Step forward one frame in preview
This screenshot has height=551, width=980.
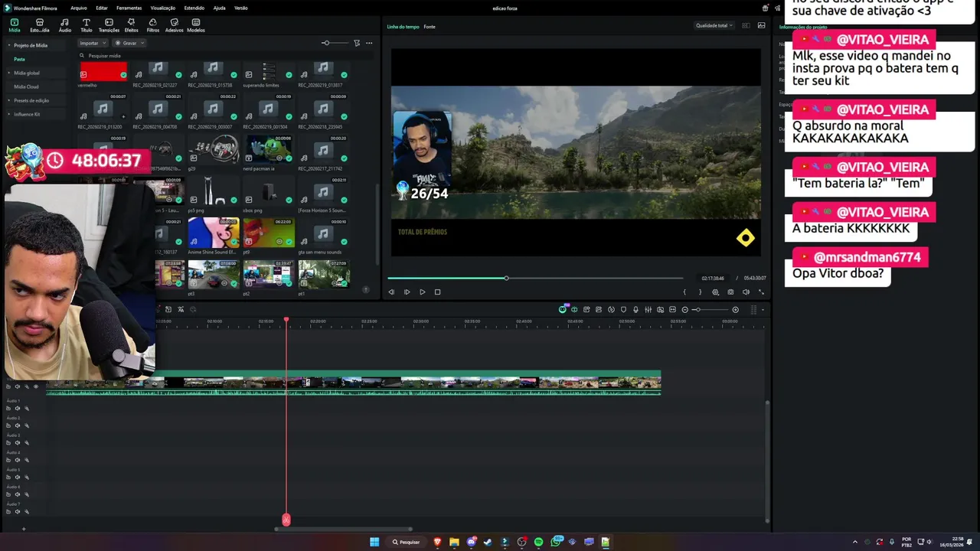[x=407, y=292]
